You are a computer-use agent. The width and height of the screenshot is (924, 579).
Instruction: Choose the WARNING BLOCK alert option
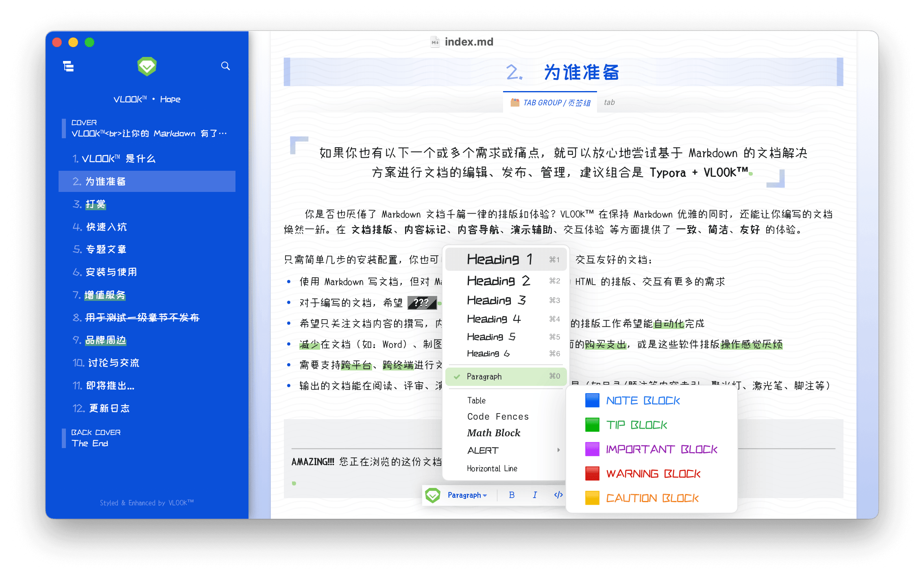point(652,474)
